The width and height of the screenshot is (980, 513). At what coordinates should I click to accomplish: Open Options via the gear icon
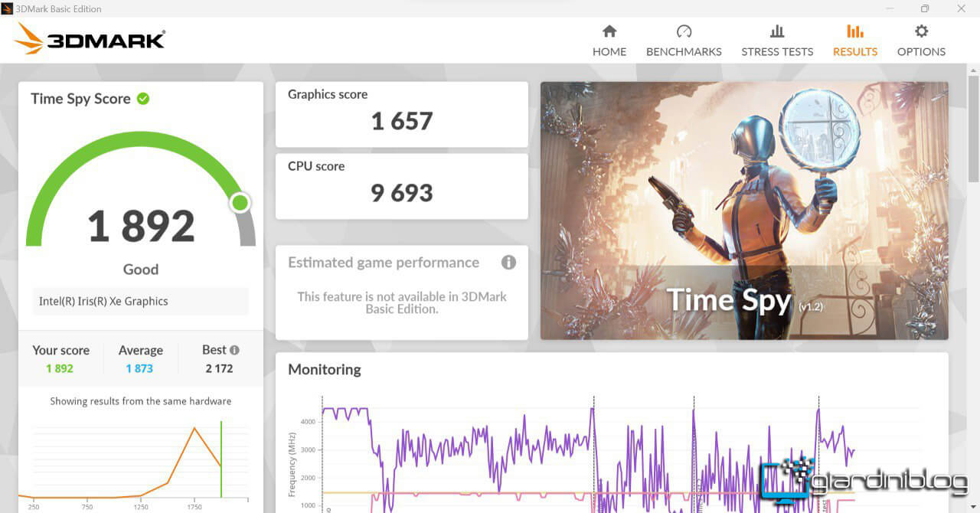(x=921, y=31)
